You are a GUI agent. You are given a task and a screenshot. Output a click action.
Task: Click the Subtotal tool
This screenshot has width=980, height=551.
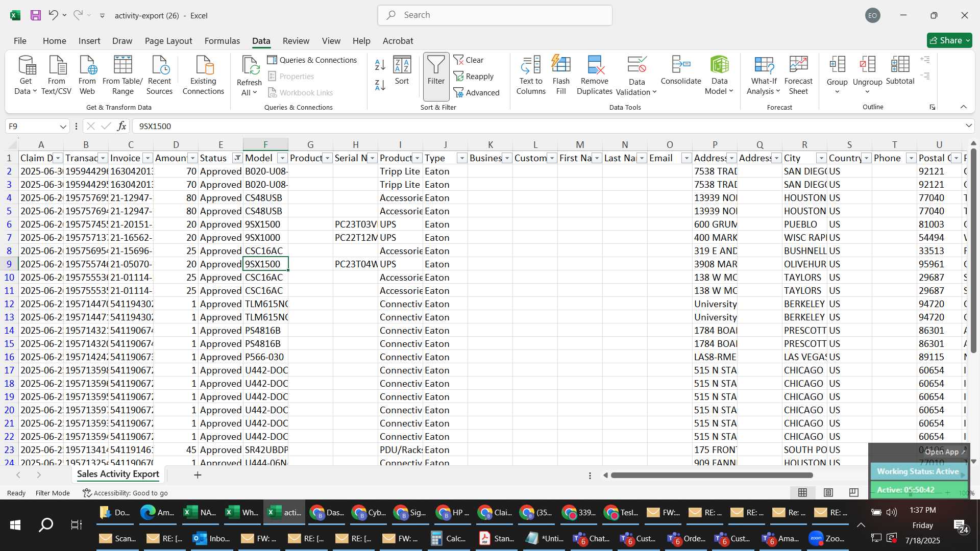[x=900, y=71]
